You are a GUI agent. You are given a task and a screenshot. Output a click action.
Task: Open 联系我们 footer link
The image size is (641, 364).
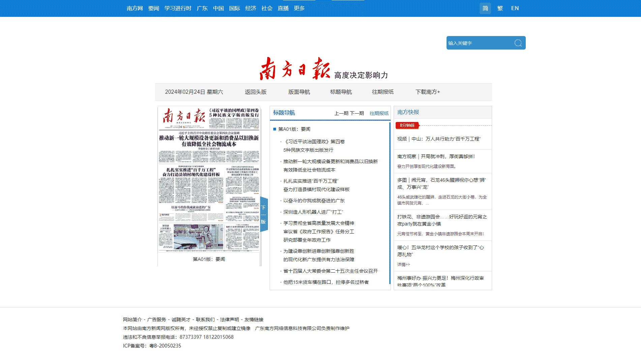[x=205, y=320]
